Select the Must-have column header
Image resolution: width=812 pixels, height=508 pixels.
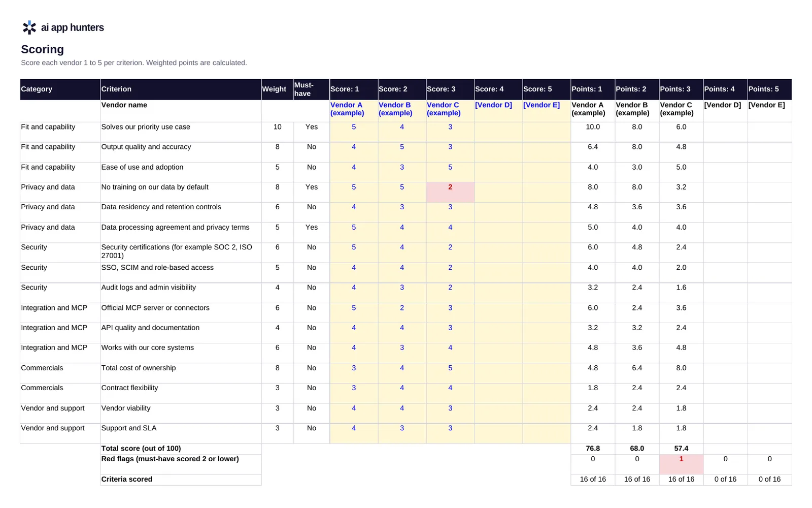312,89
